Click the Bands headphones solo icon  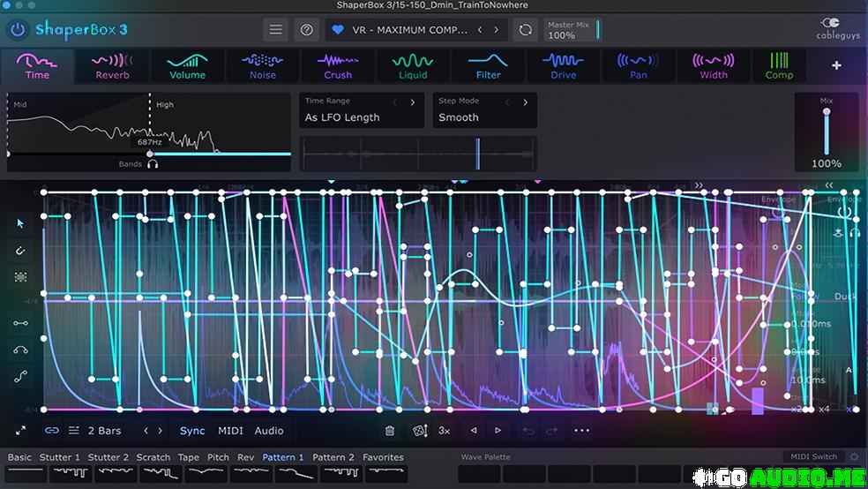pos(153,164)
